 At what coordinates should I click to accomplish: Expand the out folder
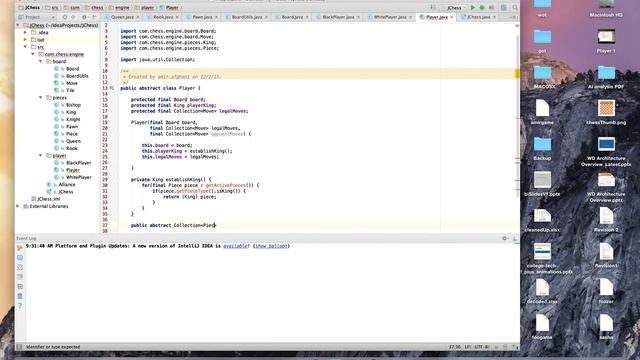tap(26, 40)
